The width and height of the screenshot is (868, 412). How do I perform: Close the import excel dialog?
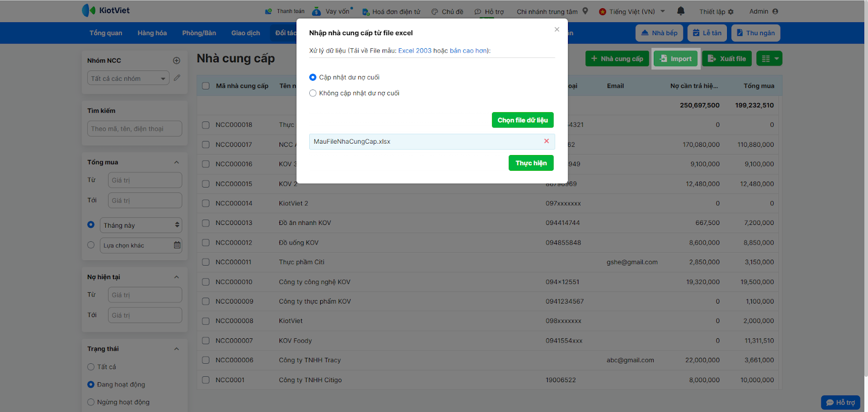point(557,30)
